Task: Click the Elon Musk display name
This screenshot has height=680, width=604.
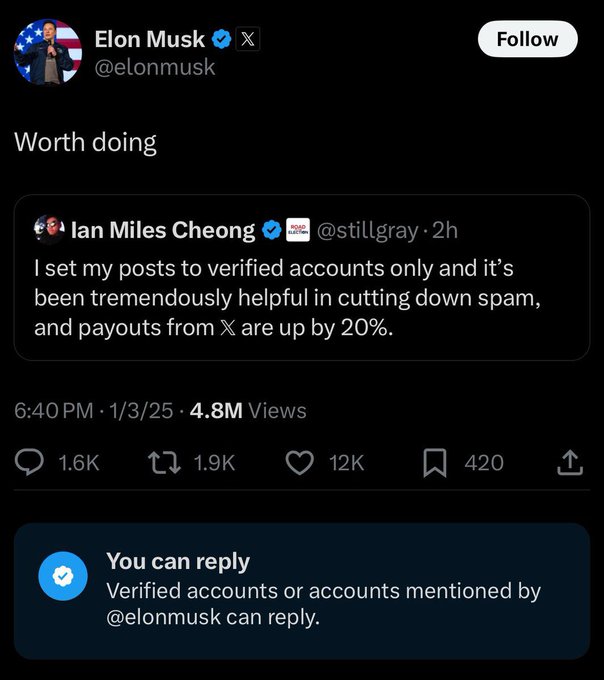Action: click(x=150, y=40)
